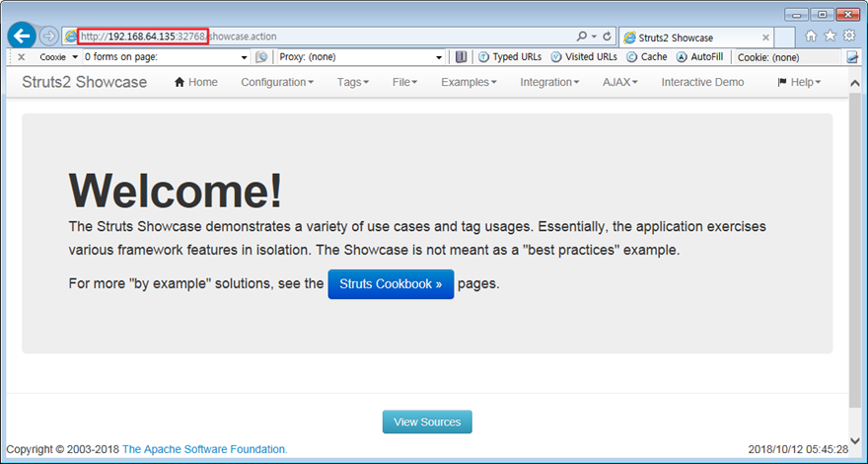The width and height of the screenshot is (868, 464).
Task: Click the edit icon at toolbar right end
Action: pyautogui.click(x=852, y=57)
